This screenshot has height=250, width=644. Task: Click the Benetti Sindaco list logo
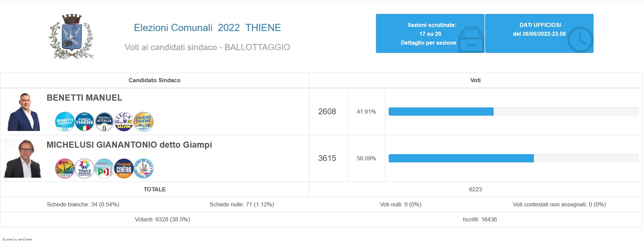(x=65, y=122)
